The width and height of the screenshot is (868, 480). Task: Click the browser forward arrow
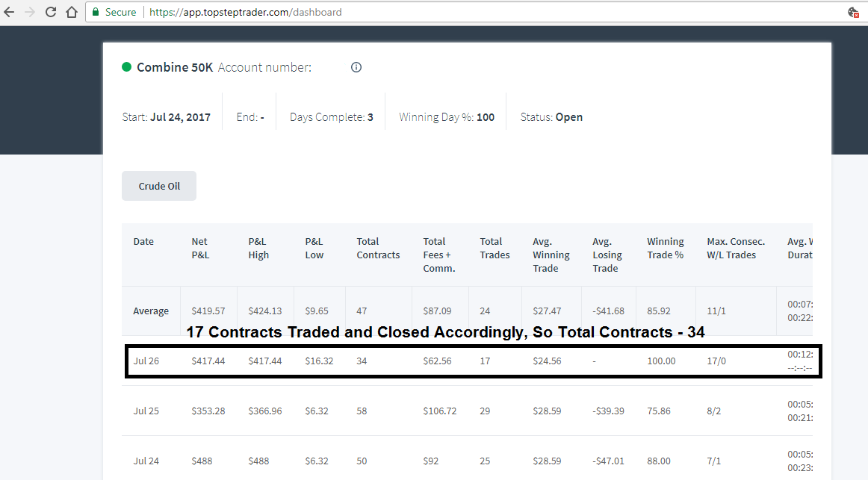(x=30, y=12)
